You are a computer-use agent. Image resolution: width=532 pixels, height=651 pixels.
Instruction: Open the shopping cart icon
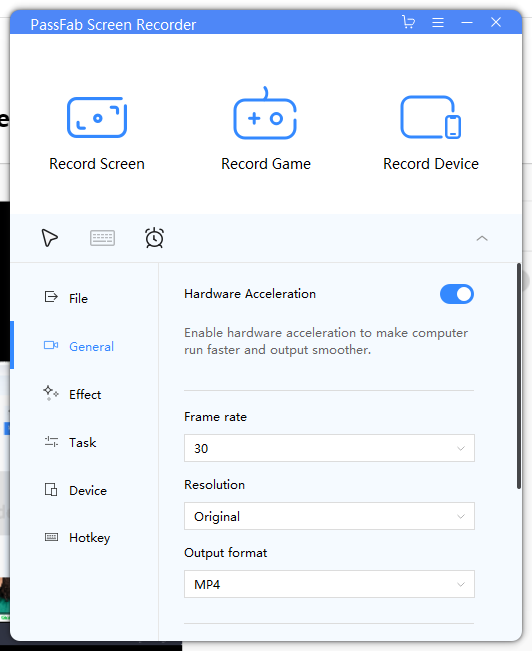tap(409, 22)
